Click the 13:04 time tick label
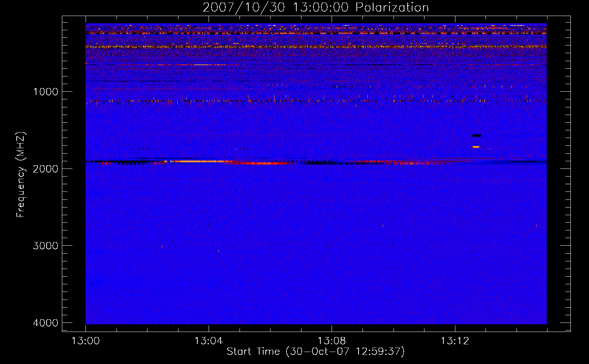Image resolution: width=589 pixels, height=364 pixels. pos(209,341)
